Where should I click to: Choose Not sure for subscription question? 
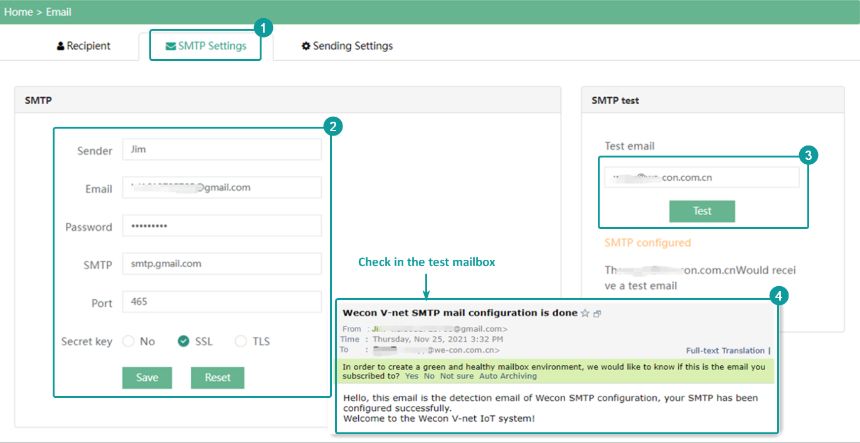[457, 377]
